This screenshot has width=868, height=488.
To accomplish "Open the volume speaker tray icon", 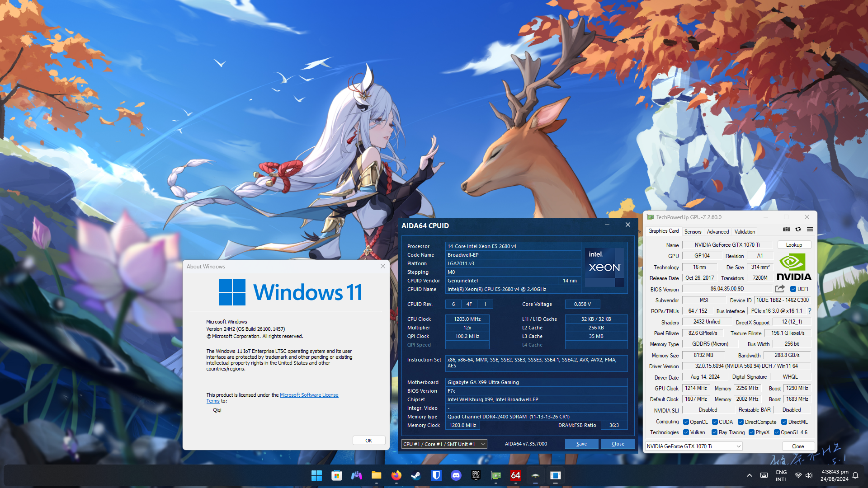I will click(809, 475).
